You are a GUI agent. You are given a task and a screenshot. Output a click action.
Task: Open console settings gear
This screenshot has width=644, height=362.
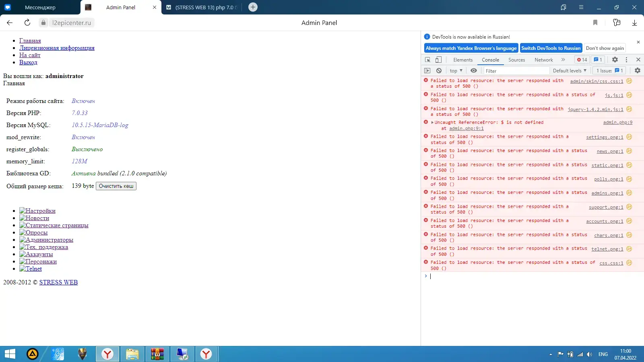638,70
